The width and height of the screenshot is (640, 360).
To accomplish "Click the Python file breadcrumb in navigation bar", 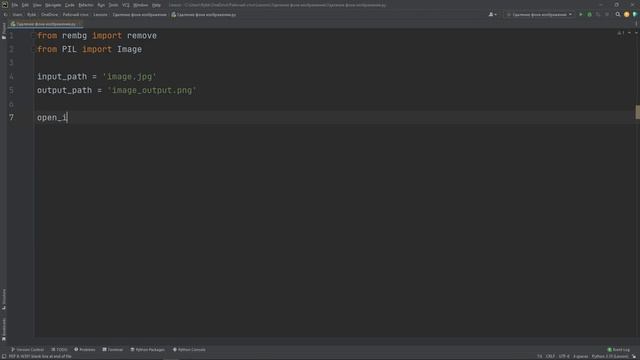I will point(203,15).
